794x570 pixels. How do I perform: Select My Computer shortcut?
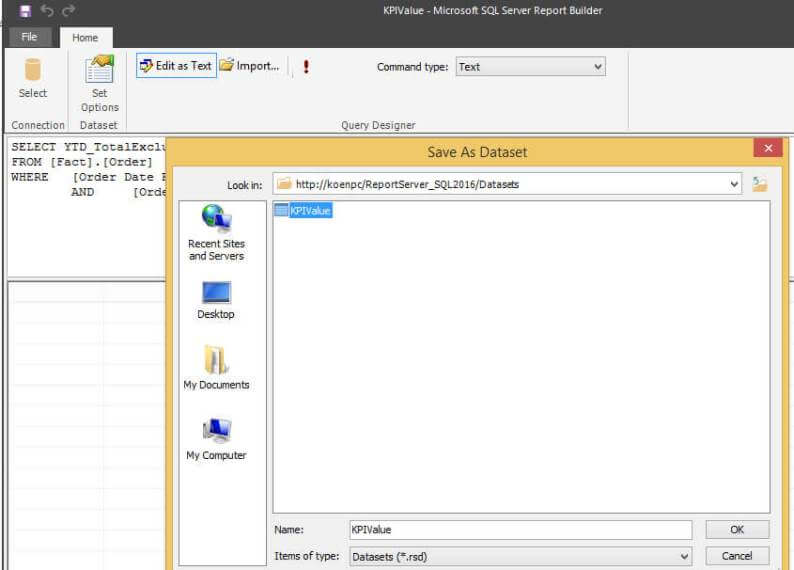(x=216, y=439)
